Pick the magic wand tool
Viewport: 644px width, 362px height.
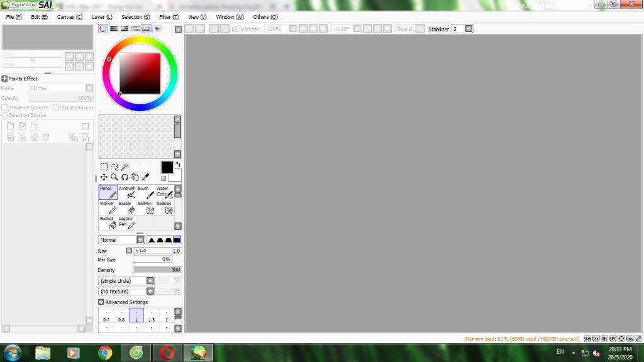[125, 167]
